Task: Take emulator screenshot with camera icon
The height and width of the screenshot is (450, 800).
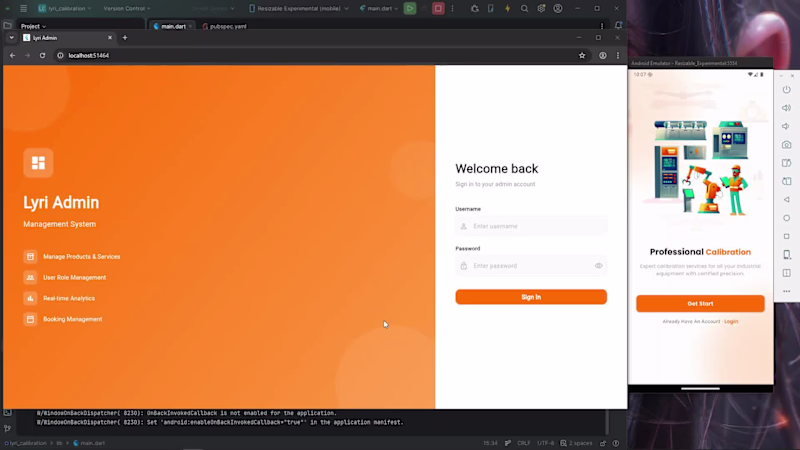Action: (x=786, y=144)
